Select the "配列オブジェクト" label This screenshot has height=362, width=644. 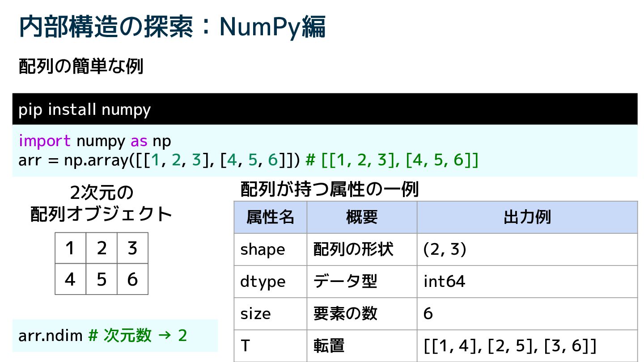(x=102, y=214)
